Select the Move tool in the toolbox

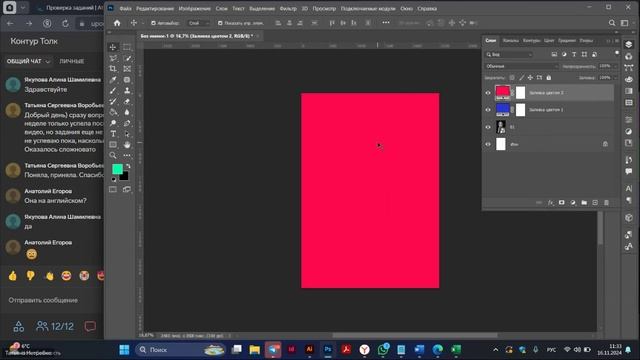coord(113,47)
